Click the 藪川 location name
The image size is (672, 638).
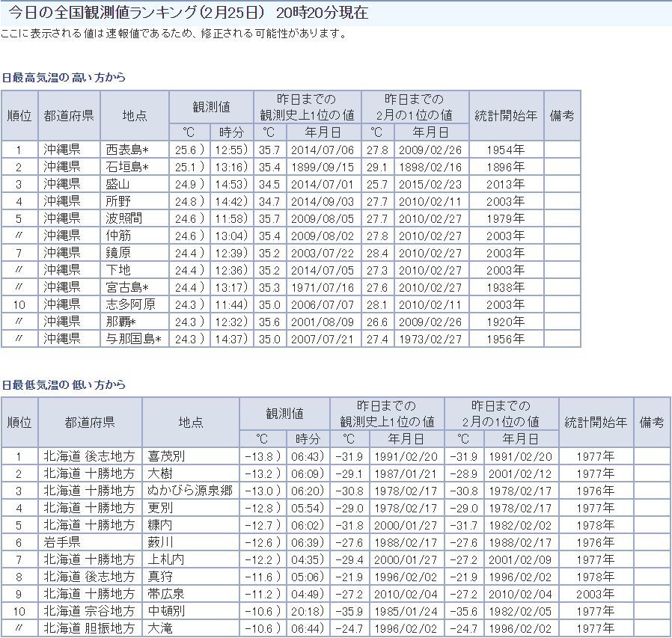159,542
